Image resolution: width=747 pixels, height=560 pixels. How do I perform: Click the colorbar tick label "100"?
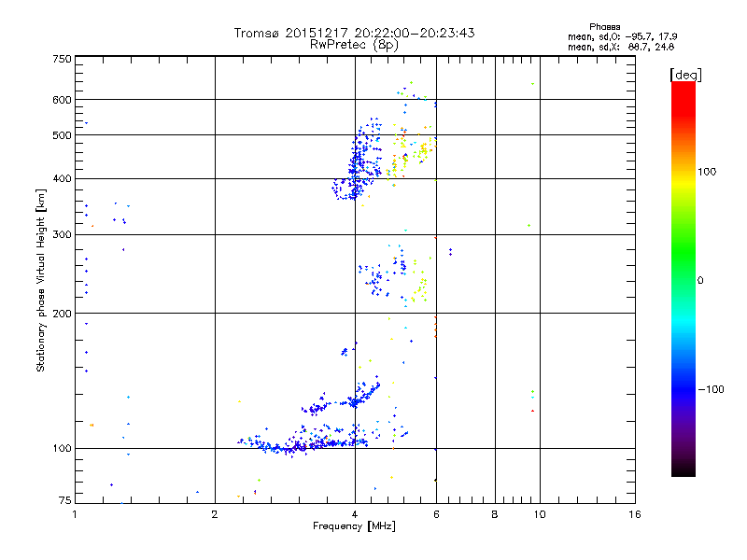tap(707, 172)
